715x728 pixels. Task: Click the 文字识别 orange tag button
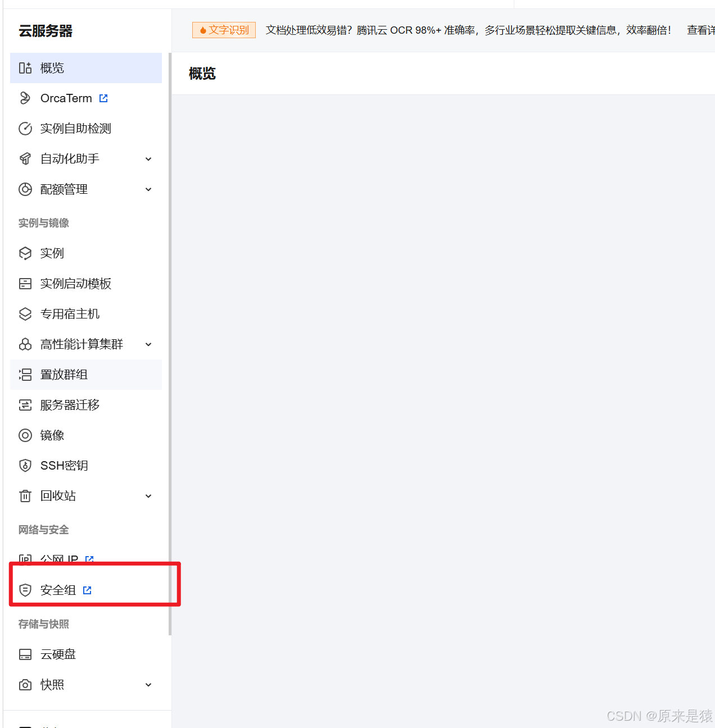pos(224,30)
